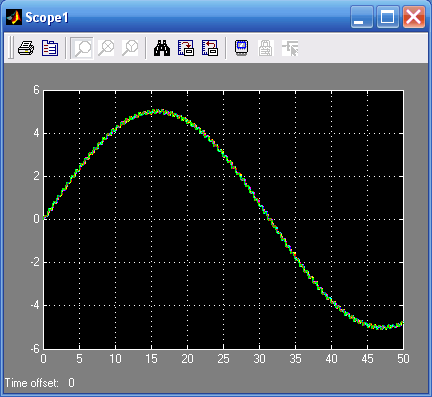Viewport: 432px width, 397px height.
Task: Click y-axis tick label 6
Action: click(36, 90)
